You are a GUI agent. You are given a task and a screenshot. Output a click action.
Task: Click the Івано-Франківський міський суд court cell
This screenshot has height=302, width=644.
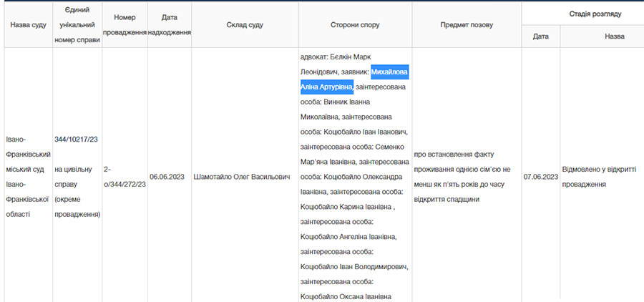26,176
